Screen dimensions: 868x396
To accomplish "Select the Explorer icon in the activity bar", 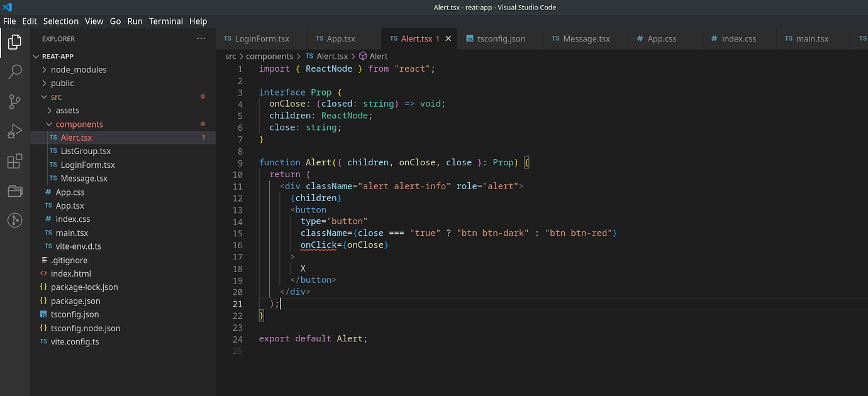I will (14, 42).
